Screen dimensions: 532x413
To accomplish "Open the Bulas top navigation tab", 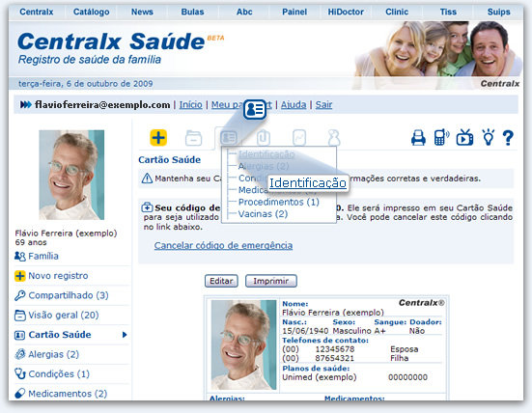I will [192, 12].
